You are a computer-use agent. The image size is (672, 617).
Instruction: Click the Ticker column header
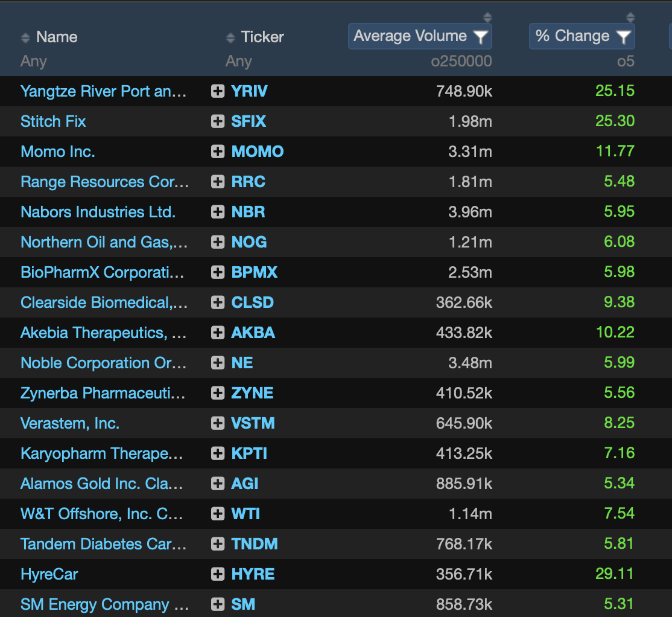pyautogui.click(x=262, y=37)
